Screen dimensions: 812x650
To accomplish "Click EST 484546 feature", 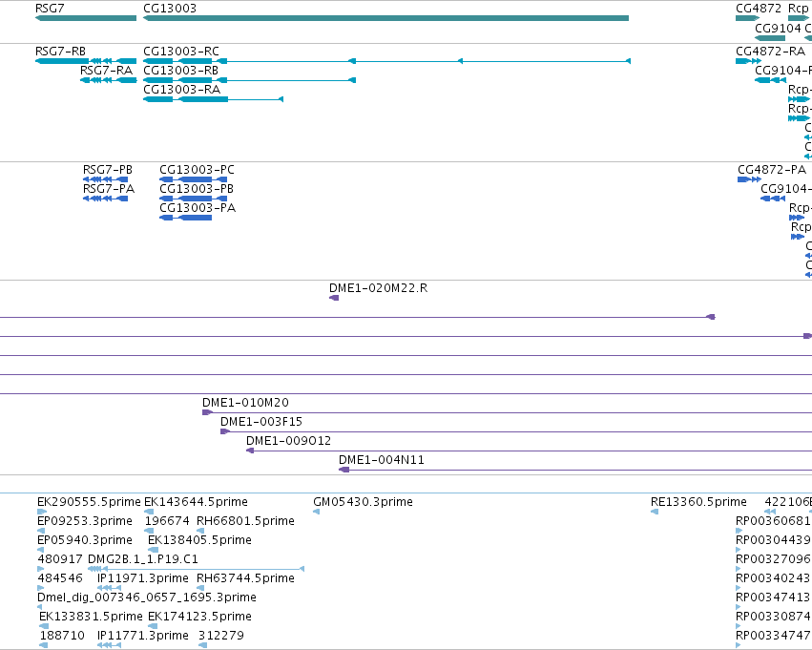I will (41, 588).
